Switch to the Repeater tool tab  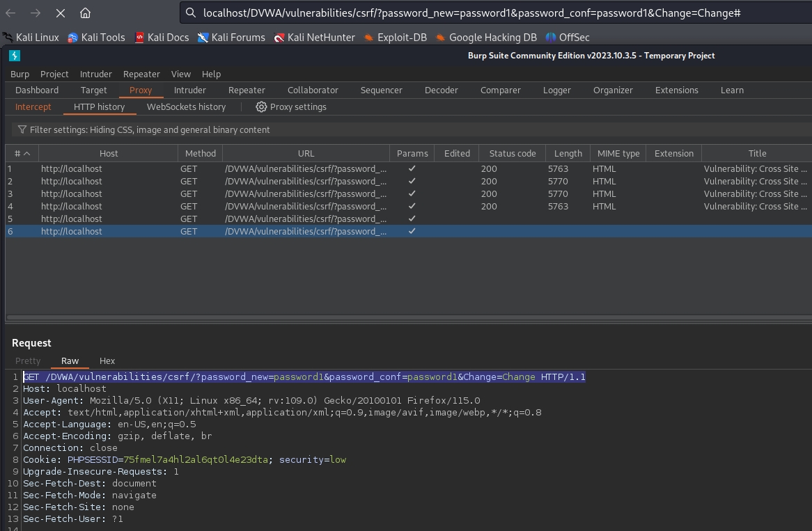coord(247,90)
